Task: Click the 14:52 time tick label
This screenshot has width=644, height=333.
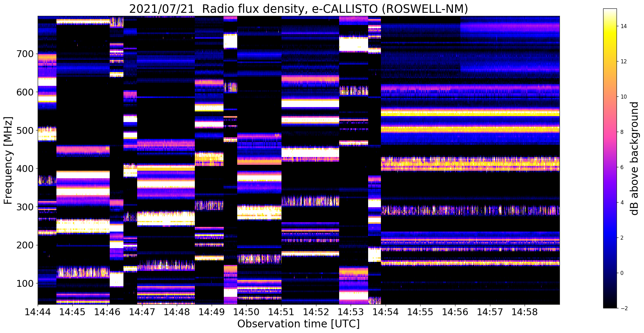Action: pyautogui.click(x=316, y=312)
